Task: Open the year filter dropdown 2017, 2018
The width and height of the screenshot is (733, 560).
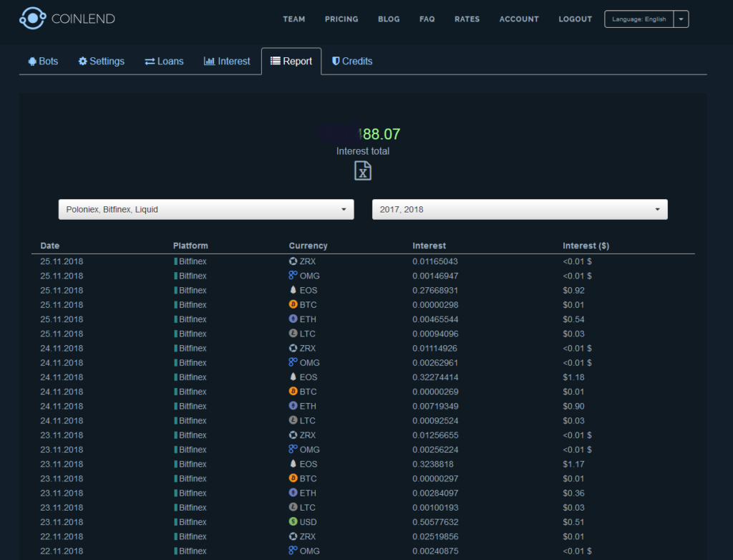Action: (520, 210)
